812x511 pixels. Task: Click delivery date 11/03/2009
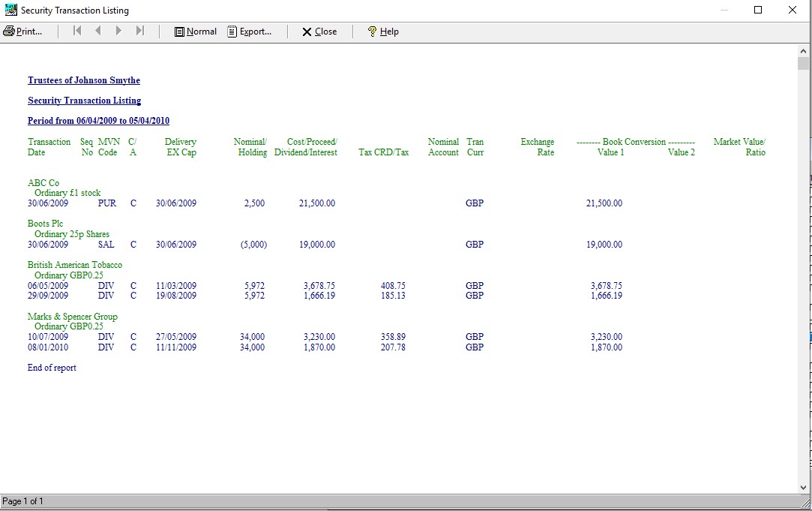[x=176, y=286]
